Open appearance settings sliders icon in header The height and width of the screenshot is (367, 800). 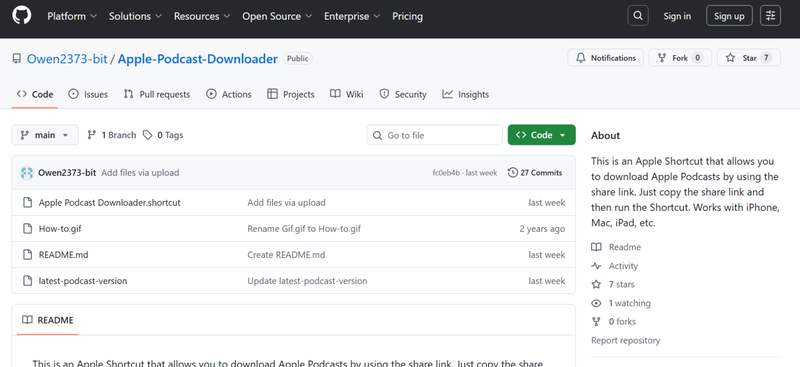(x=770, y=16)
